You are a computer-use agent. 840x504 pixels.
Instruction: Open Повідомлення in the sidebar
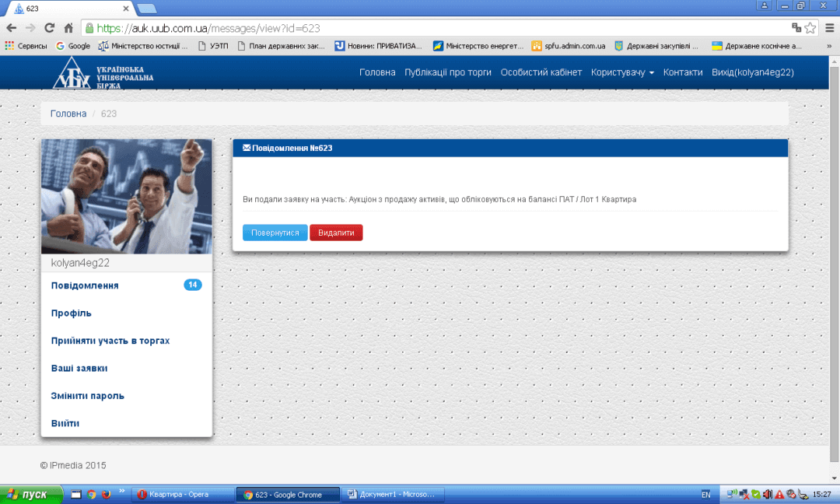click(85, 285)
